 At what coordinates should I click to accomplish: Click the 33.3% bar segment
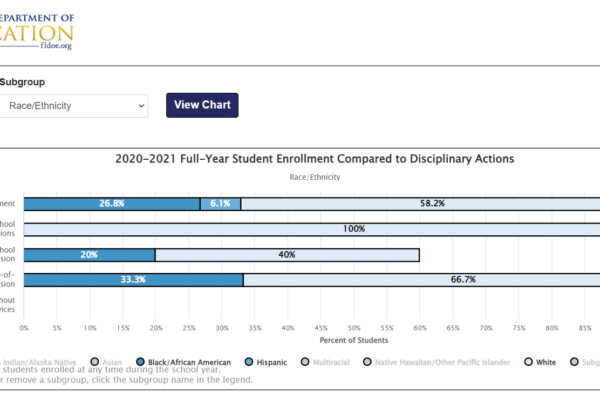(x=133, y=280)
